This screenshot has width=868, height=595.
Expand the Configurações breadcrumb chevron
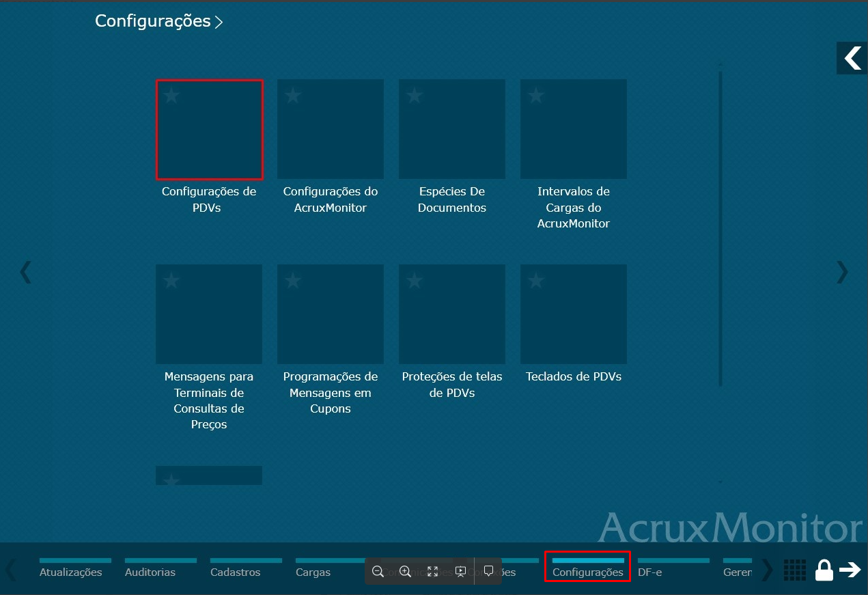click(219, 23)
